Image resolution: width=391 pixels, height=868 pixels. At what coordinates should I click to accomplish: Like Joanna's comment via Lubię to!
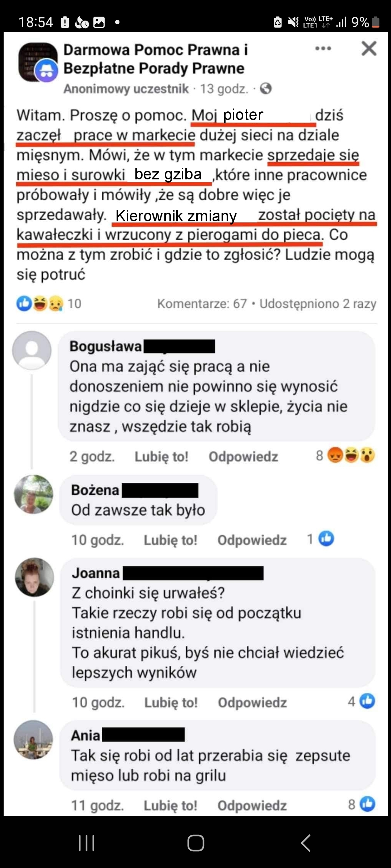point(171,702)
